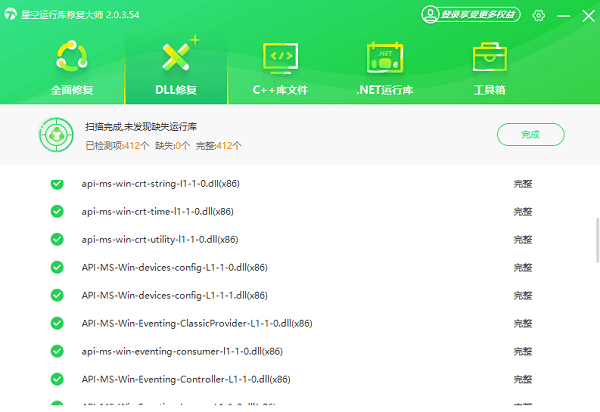Click the scan-complete radar status icon
Viewport: 600px width, 412px height.
56,135
